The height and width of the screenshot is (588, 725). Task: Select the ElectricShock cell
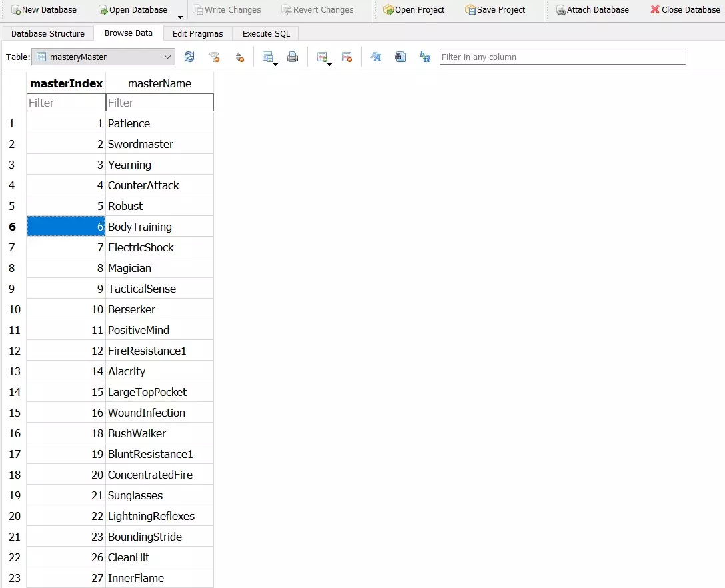click(159, 247)
